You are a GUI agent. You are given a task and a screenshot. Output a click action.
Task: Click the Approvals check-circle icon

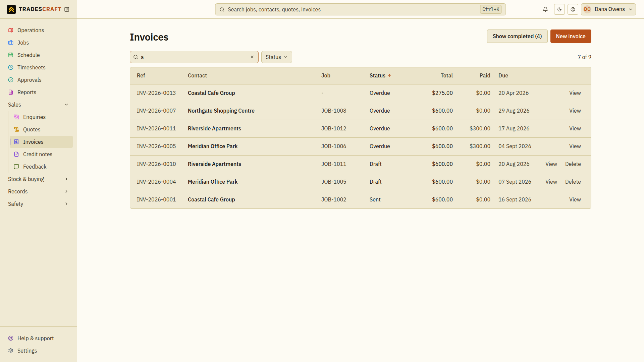click(11, 80)
